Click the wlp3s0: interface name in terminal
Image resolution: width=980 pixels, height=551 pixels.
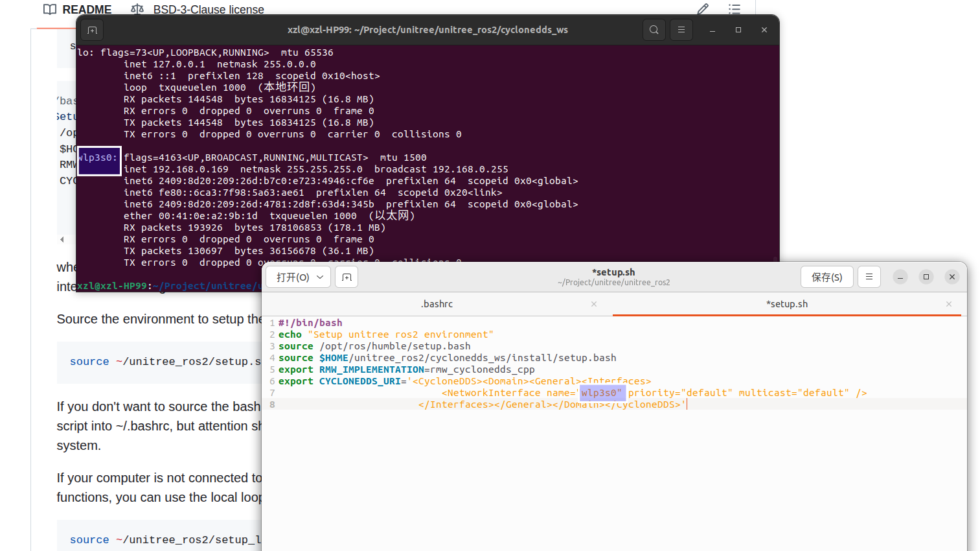98,158
